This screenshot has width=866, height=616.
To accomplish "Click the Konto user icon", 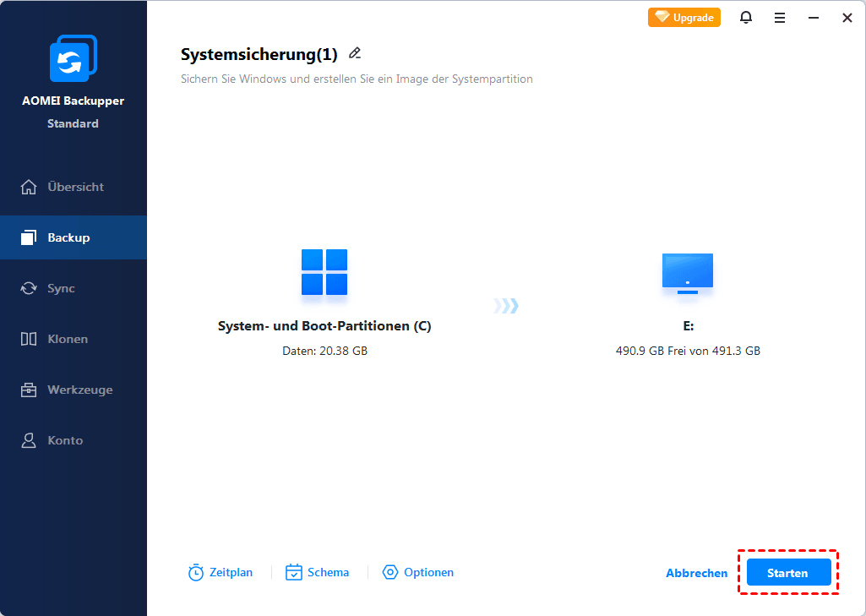I will (x=29, y=440).
